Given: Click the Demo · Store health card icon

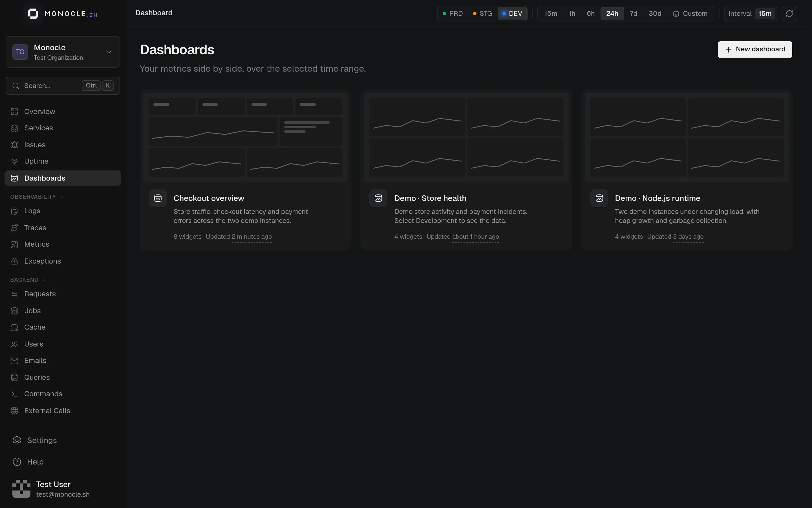Looking at the screenshot, I should click(378, 198).
